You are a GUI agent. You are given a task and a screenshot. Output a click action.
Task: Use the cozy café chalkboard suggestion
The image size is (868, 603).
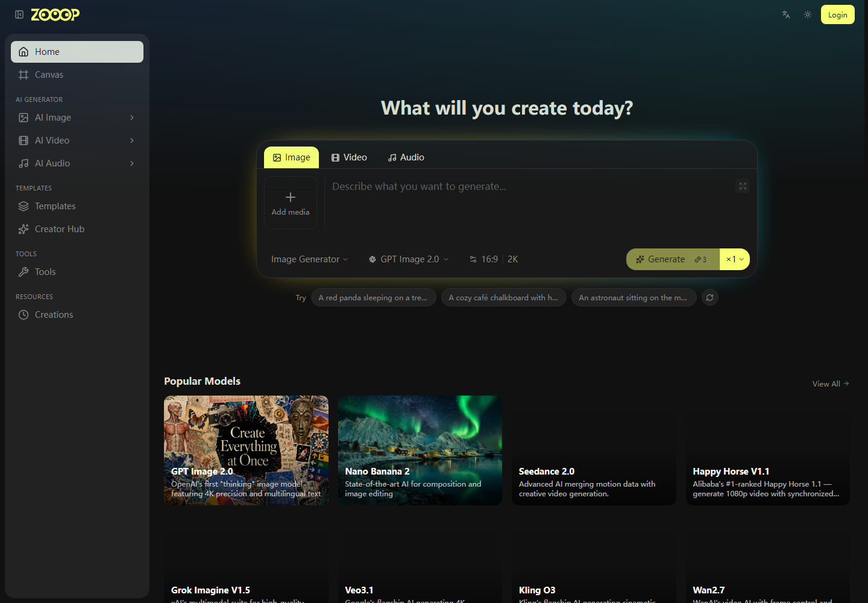click(x=503, y=298)
